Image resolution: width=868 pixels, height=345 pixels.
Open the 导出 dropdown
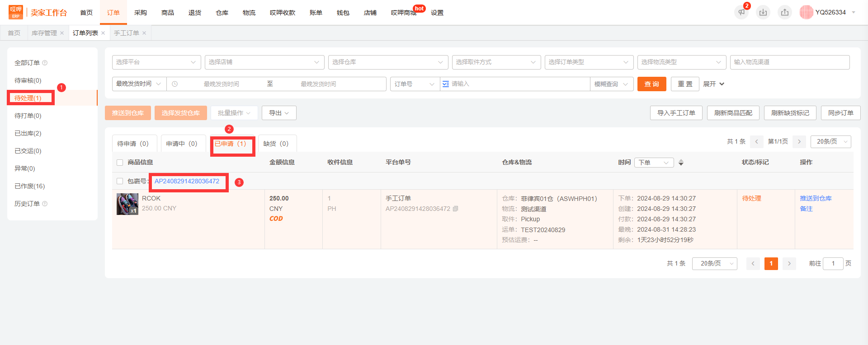[x=279, y=113]
